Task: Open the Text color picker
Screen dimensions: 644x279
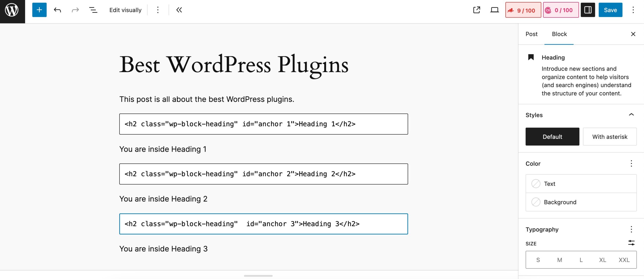Action: click(x=581, y=184)
